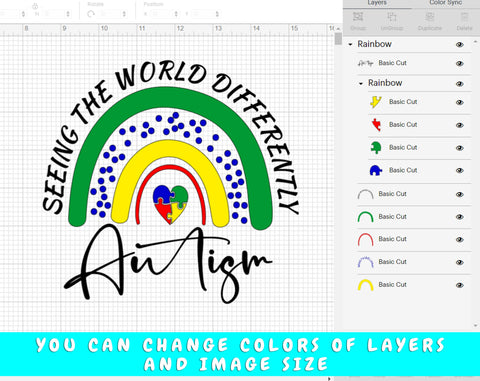Click the Duplicate icon in Layers panel
The width and height of the screenshot is (480, 381).
click(430, 16)
